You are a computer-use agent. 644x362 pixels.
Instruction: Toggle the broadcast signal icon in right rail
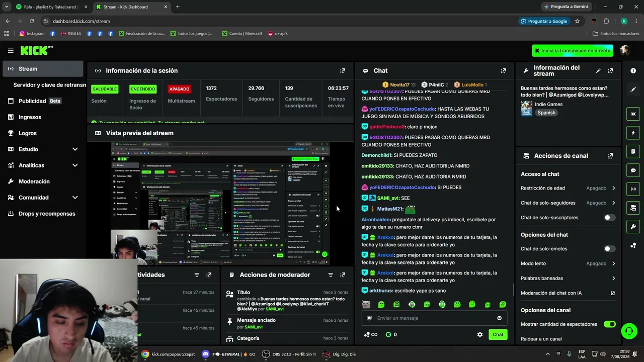tap(633, 189)
